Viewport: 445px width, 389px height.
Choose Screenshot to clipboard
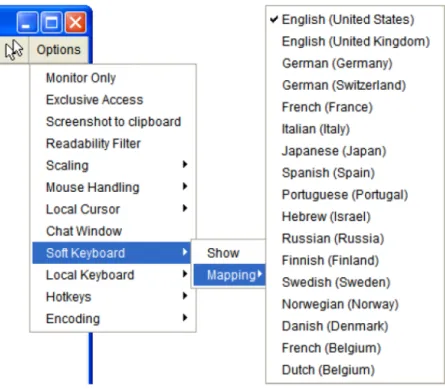click(113, 122)
